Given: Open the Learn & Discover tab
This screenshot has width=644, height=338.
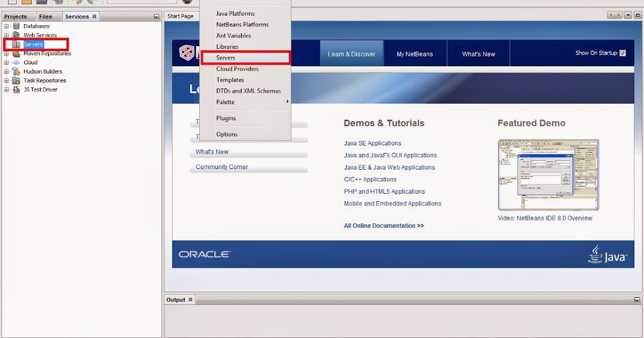Looking at the screenshot, I should coord(352,54).
